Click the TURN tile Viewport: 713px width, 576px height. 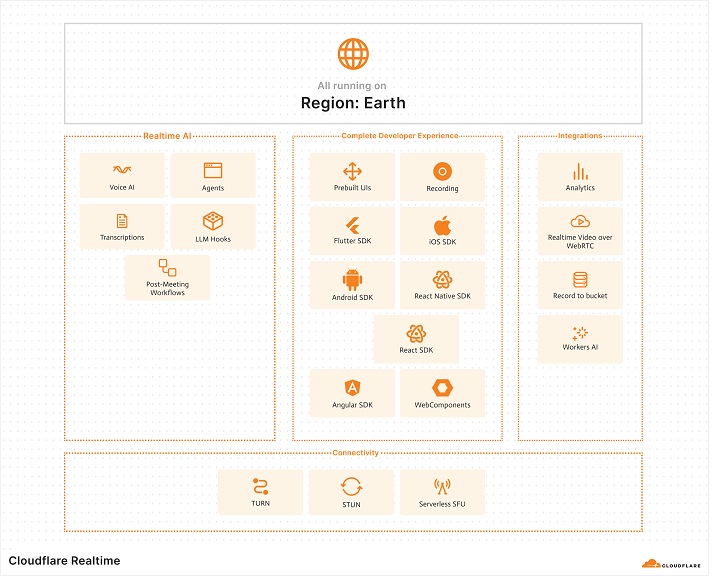coord(261,492)
